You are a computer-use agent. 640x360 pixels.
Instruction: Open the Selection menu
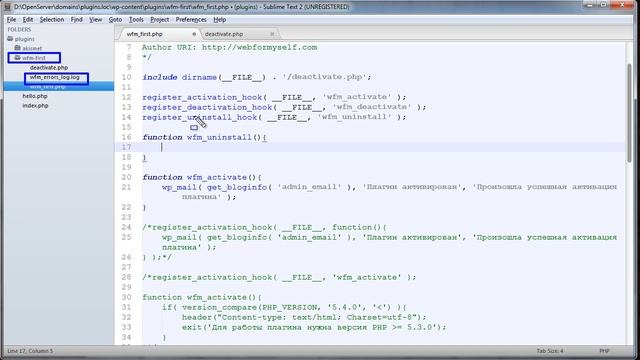click(x=52, y=20)
